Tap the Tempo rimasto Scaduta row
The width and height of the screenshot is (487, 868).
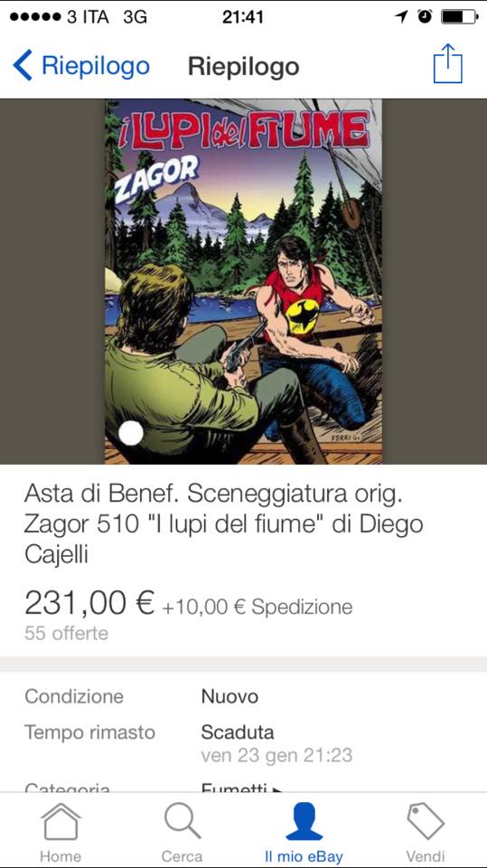[244, 743]
